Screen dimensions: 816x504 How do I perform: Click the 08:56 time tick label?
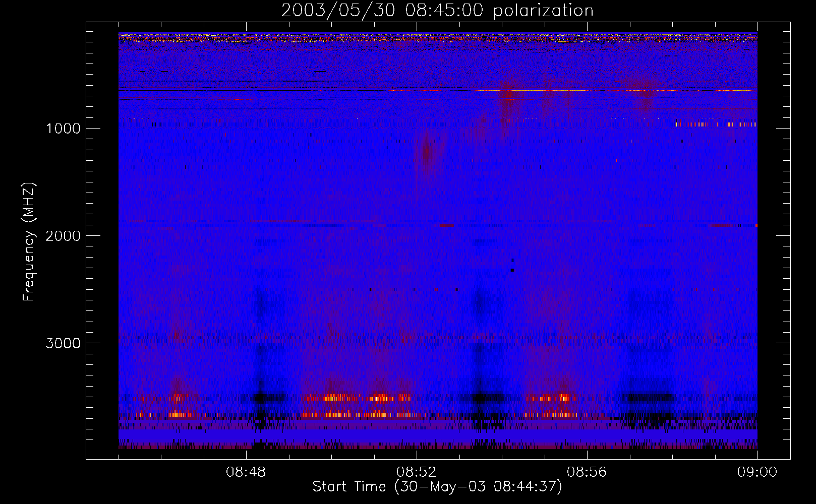(x=587, y=472)
